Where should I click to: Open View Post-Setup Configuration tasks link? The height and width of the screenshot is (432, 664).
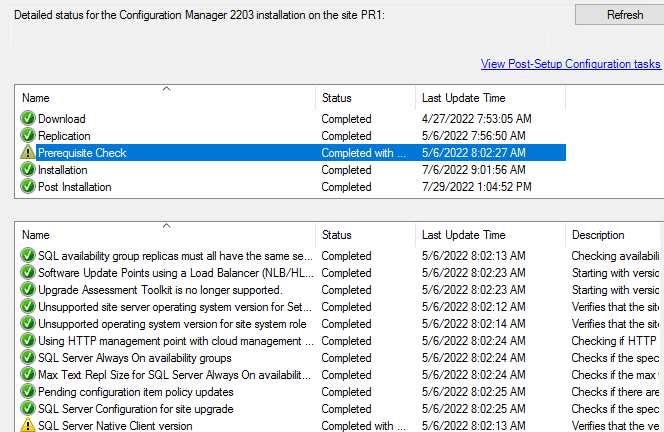click(x=570, y=64)
